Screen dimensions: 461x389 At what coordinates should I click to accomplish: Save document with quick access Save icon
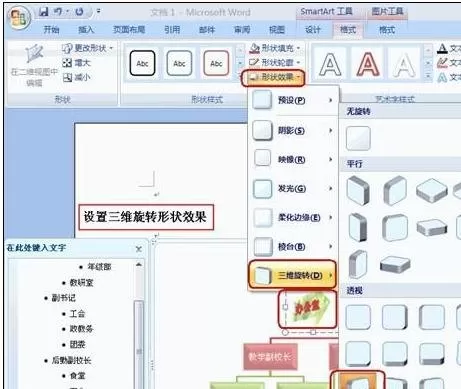click(44, 12)
